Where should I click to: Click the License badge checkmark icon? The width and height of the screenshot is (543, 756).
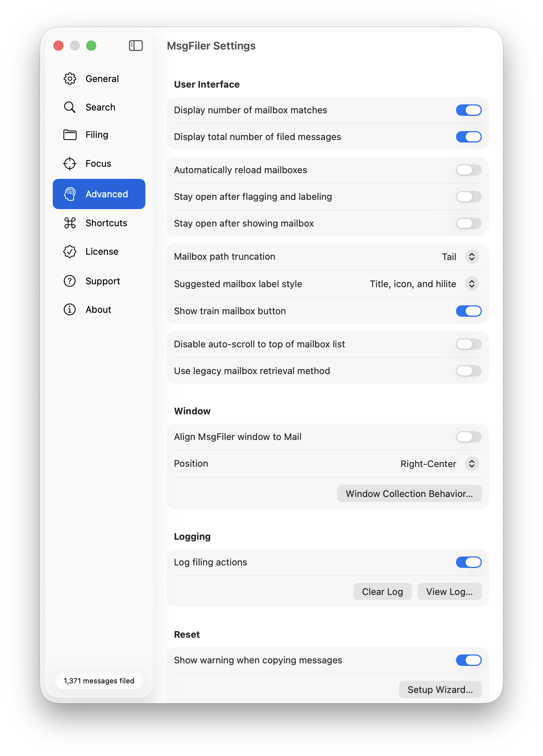tap(70, 252)
